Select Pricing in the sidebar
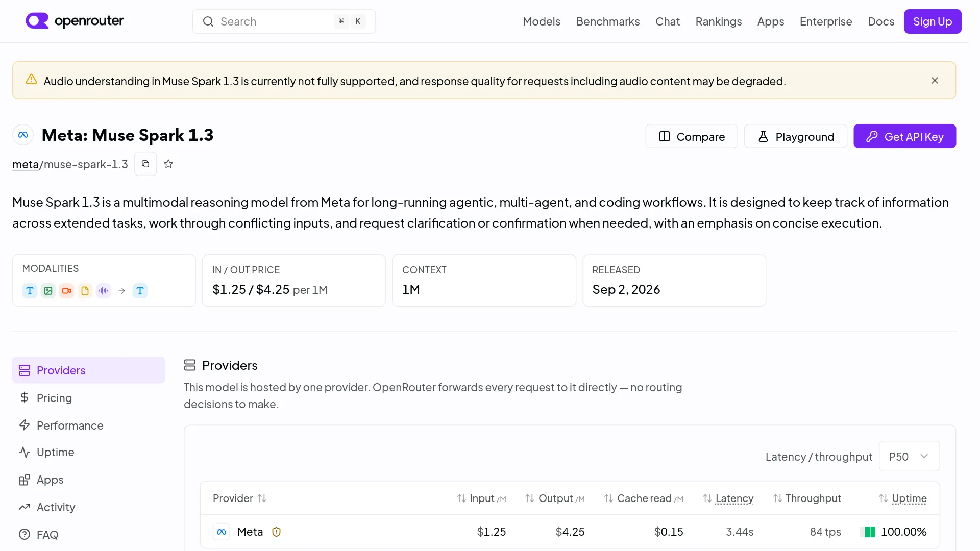 pos(89,398)
